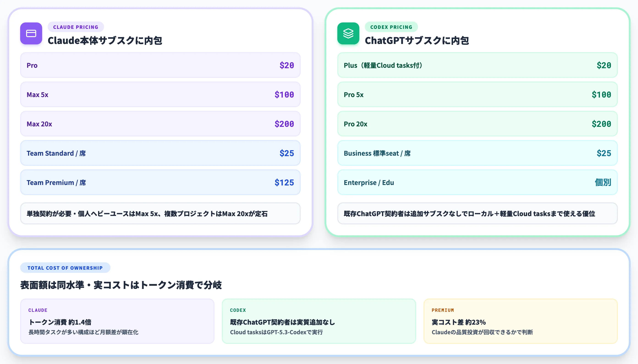The image size is (638, 364).
Task: Click the 'PREMIUM' label in cost card
Action: pyautogui.click(x=443, y=310)
